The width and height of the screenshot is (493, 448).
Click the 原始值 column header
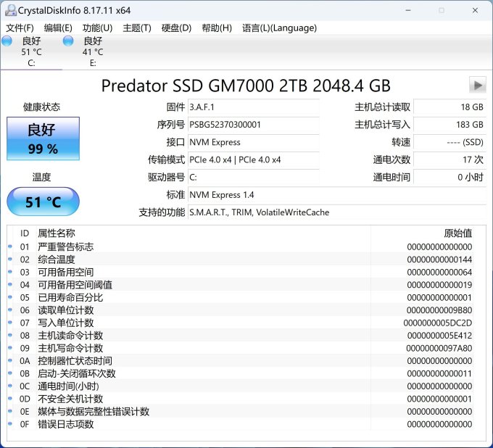457,233
